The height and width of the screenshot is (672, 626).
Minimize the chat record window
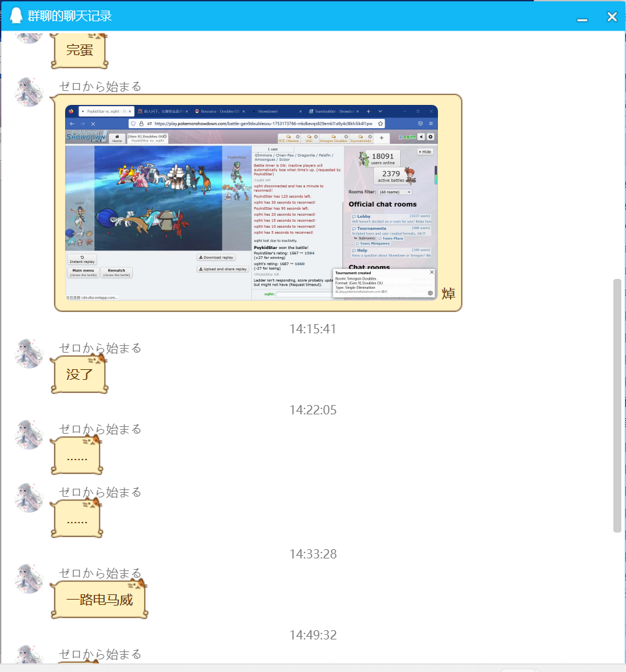coord(582,17)
